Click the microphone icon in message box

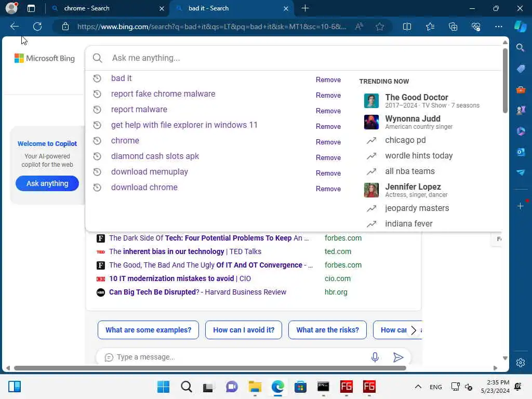375,357
